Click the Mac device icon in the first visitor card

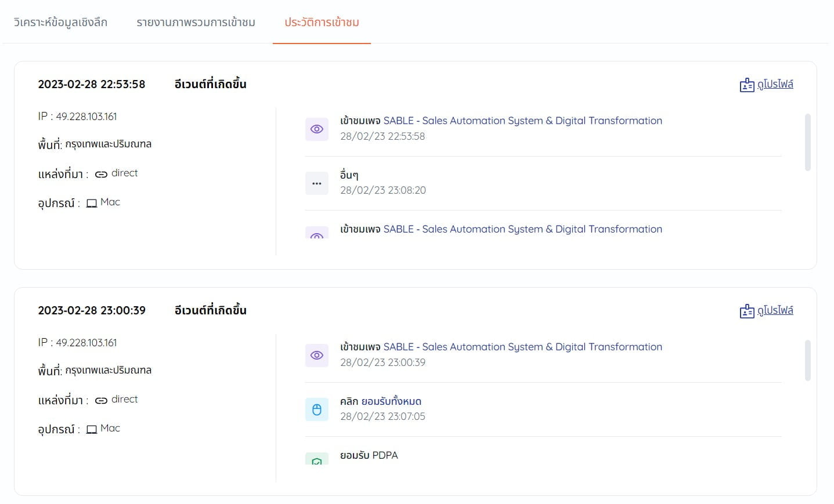(x=91, y=202)
